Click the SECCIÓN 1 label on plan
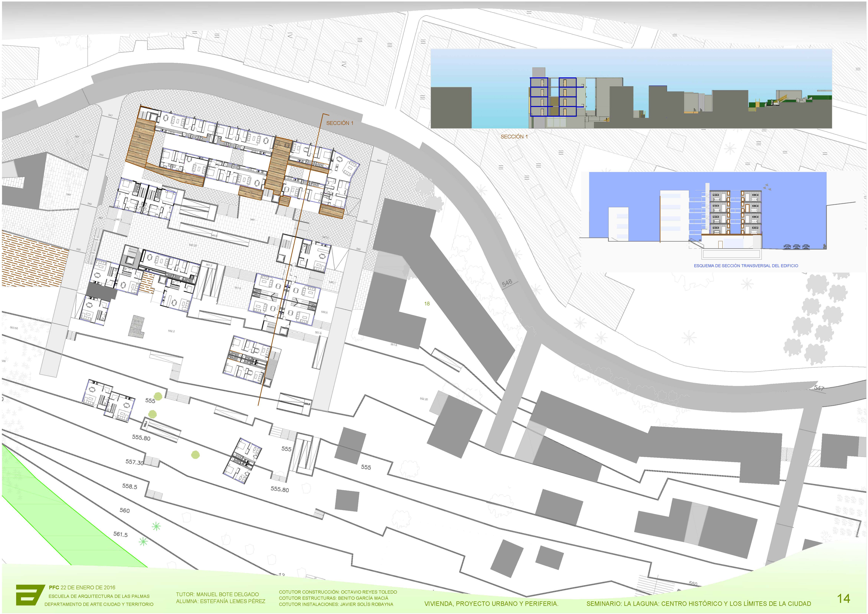 [340, 123]
